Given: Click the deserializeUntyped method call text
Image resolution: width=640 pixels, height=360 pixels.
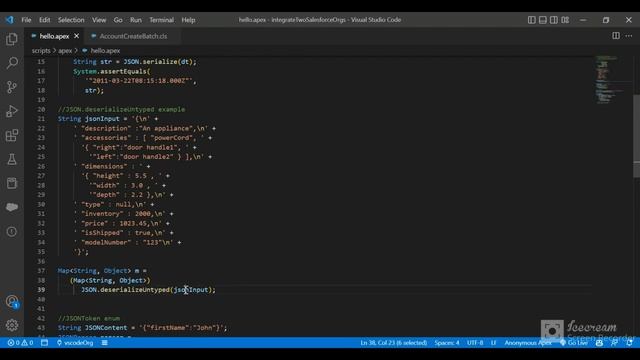Looking at the screenshot, I should coord(135,290).
